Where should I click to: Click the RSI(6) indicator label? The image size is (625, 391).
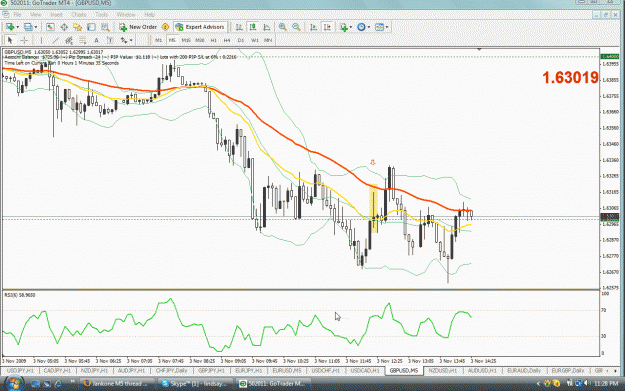click(x=20, y=295)
